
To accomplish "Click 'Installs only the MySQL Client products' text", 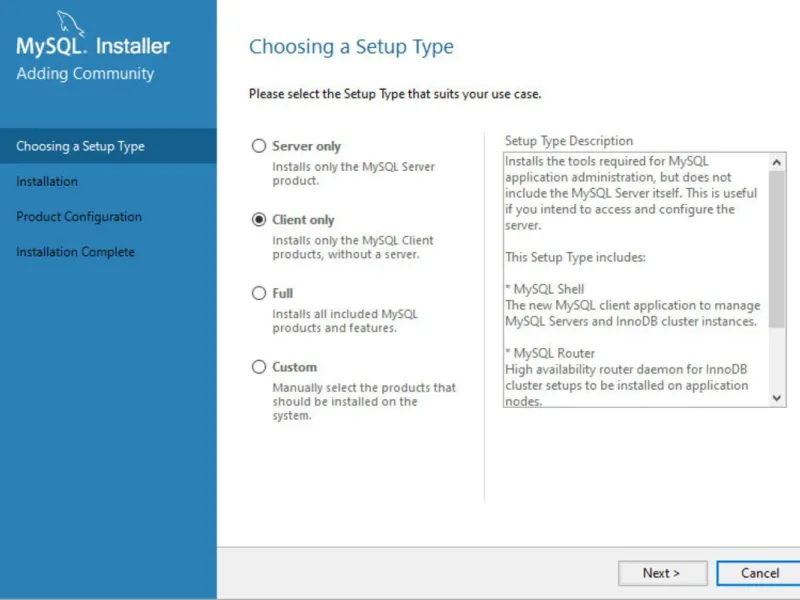I will [x=353, y=247].
